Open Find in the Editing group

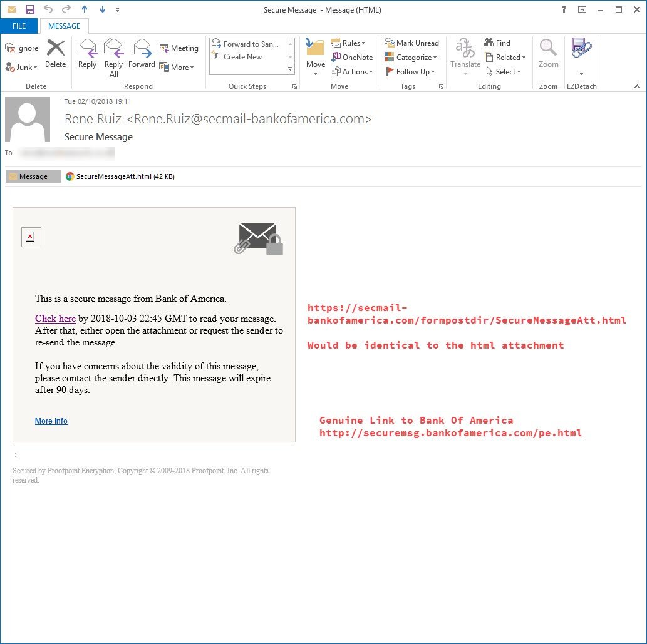tap(495, 43)
